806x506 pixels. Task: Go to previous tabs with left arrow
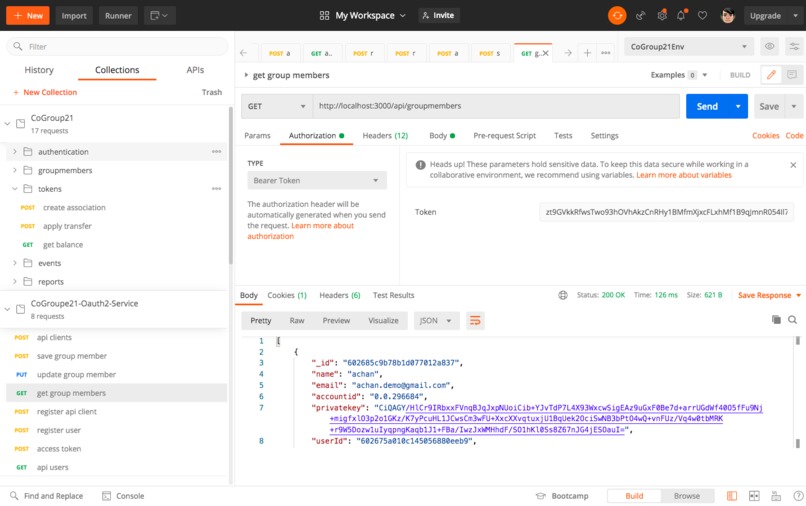point(244,53)
